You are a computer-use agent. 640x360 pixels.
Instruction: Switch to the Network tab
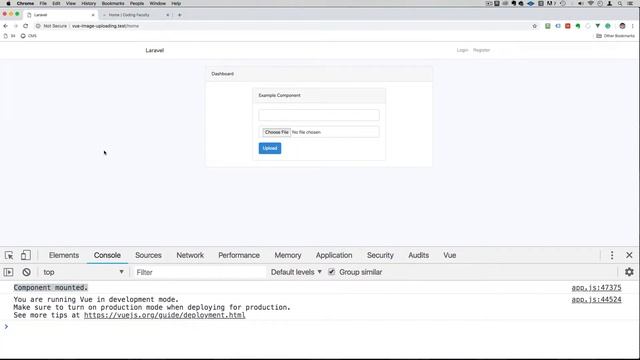pyautogui.click(x=190, y=255)
